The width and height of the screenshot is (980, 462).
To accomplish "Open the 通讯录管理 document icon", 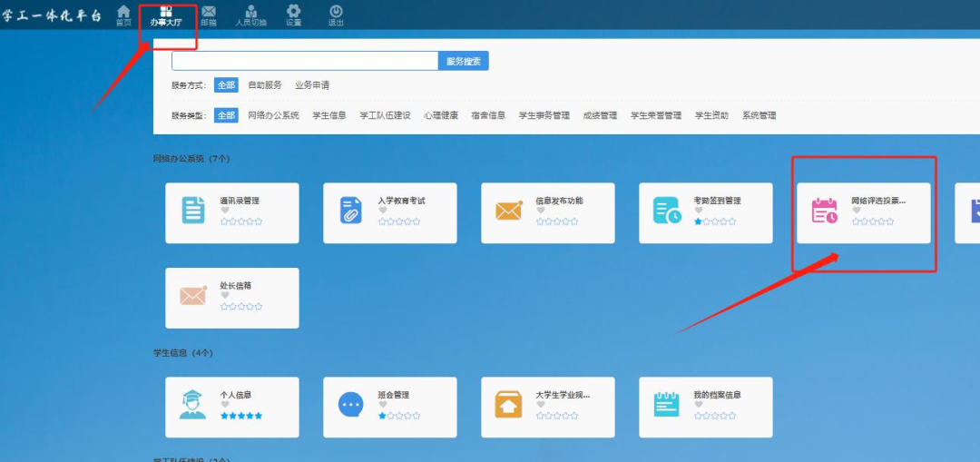I will pyautogui.click(x=193, y=211).
